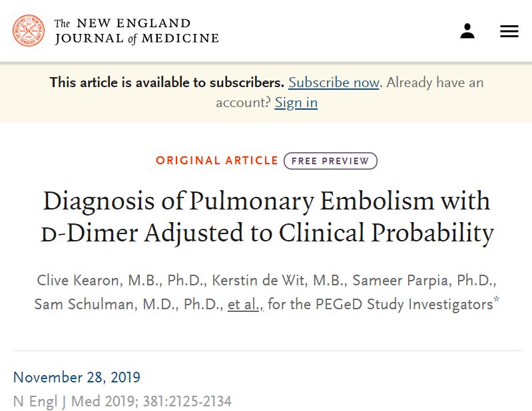532x411 pixels.
Task: Click the New England Journal of Medicine wordmark
Action: tap(136, 31)
